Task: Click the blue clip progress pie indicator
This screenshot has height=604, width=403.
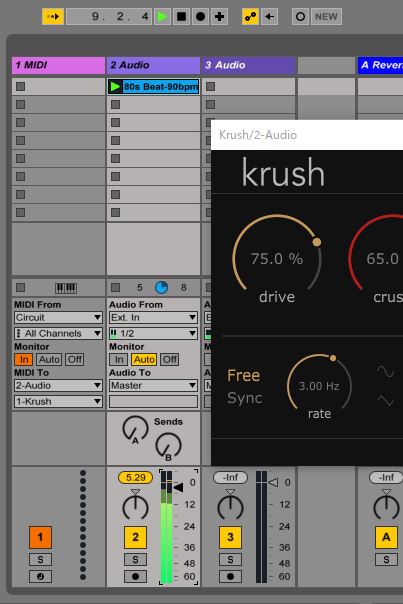Action: coord(161,287)
